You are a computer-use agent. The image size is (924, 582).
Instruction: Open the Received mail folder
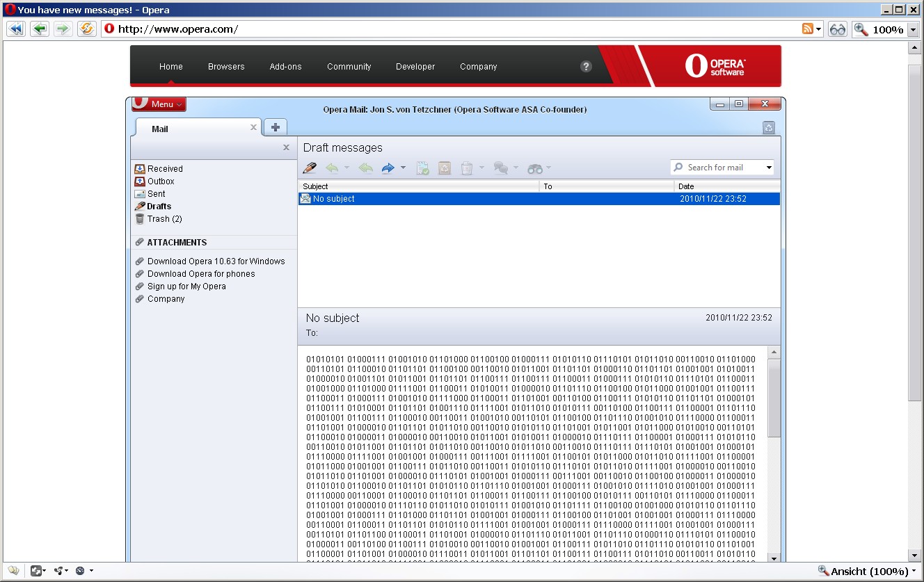(x=165, y=168)
